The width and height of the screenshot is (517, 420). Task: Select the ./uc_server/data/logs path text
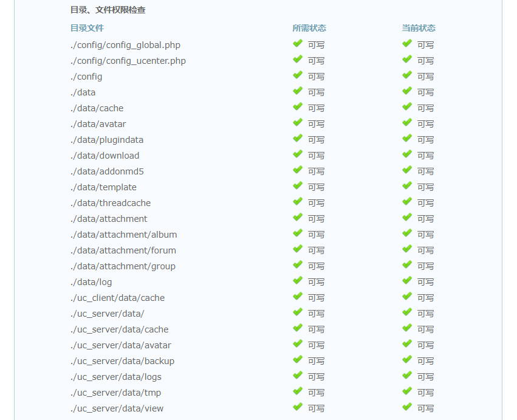pos(115,377)
